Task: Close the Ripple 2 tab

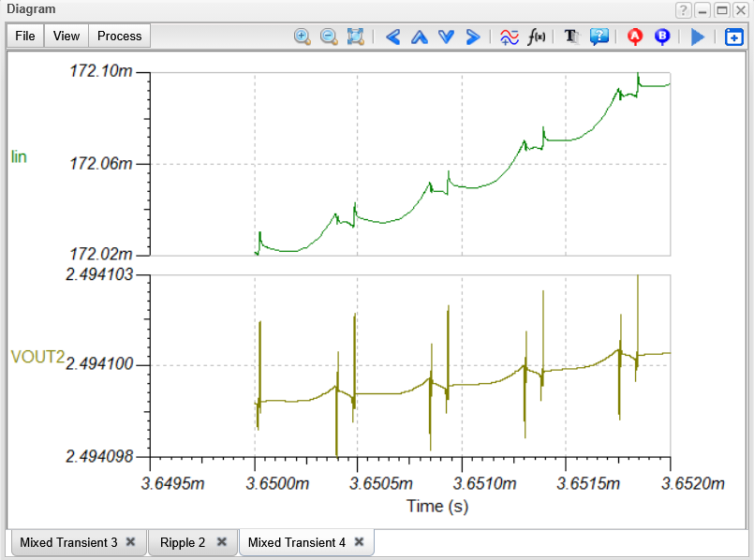Action: (x=222, y=542)
